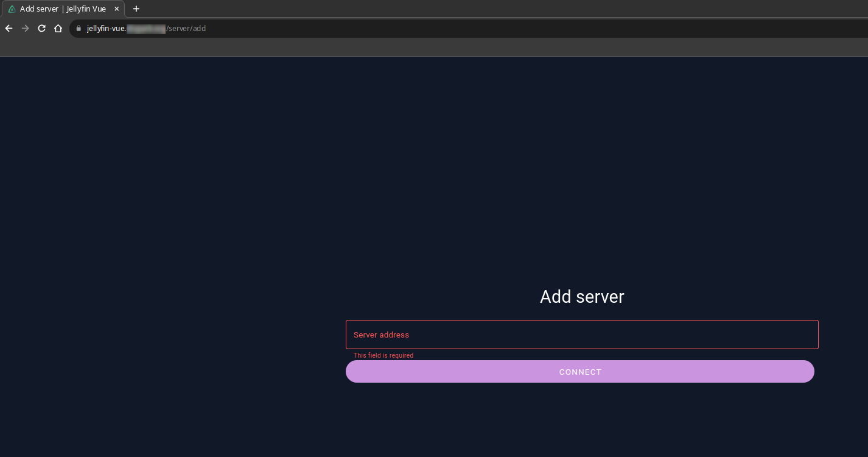
Task: Click the browser back navigation arrow
Action: 8,28
